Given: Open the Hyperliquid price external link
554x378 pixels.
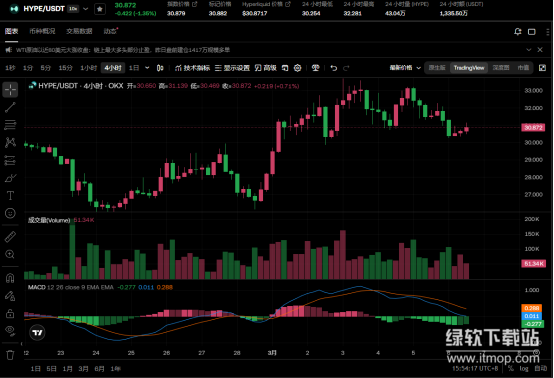Looking at the screenshot, I should [x=288, y=4].
